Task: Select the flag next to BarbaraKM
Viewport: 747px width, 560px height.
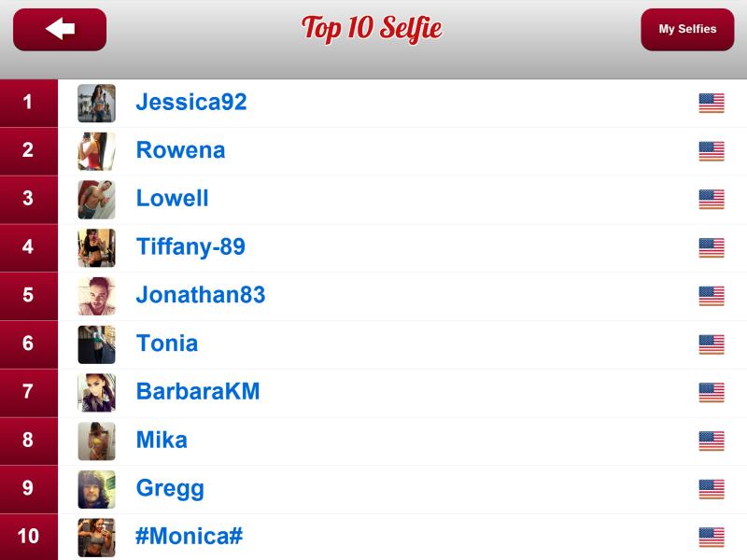Action: (x=712, y=392)
